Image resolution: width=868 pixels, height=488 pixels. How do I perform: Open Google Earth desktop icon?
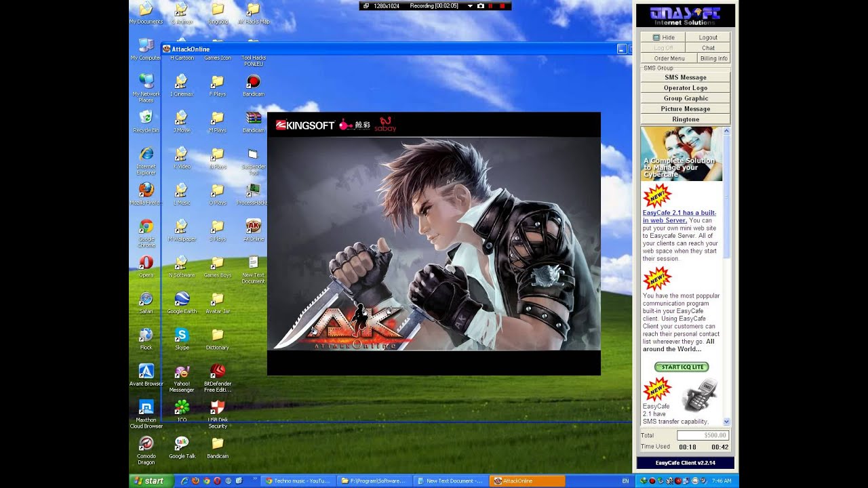point(182,303)
